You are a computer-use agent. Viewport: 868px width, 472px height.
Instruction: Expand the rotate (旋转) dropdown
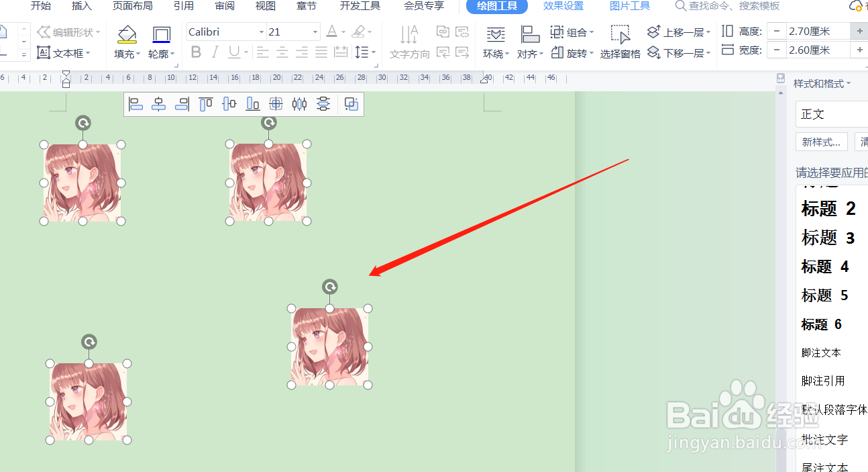point(592,53)
